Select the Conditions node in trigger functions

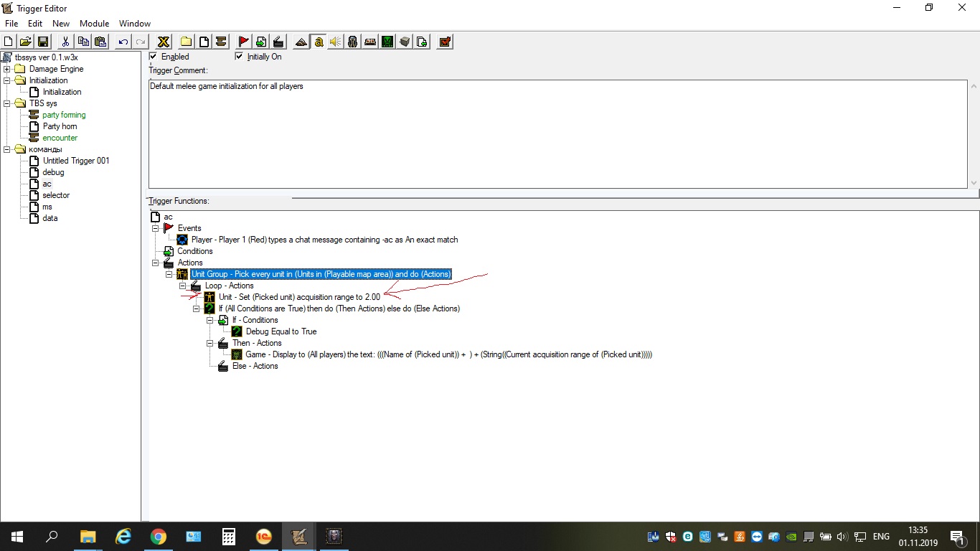194,251
